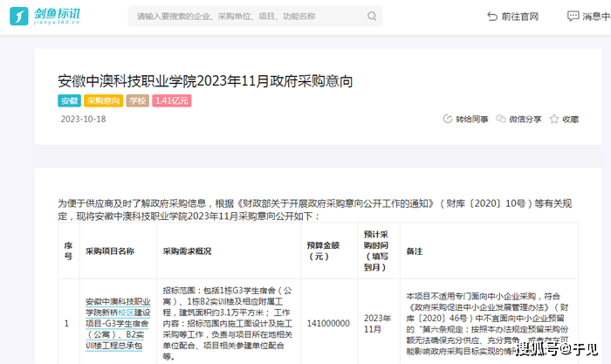
Task: Open 微信分享 share option
Action: (x=525, y=120)
